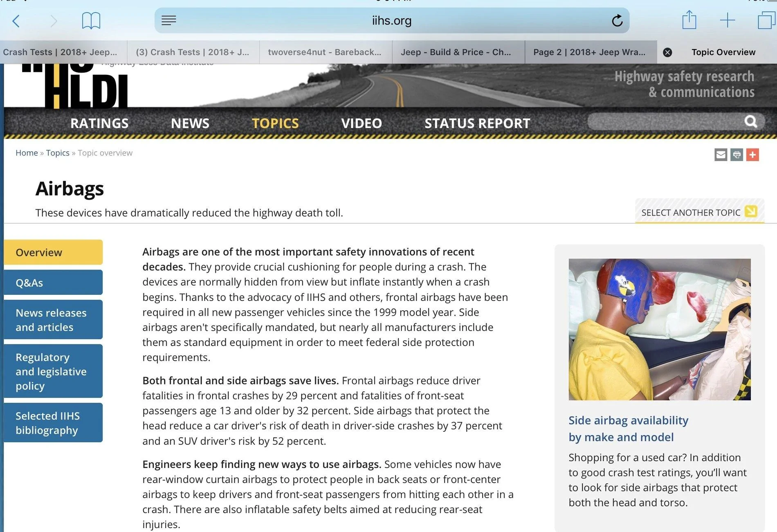Click 'Shopping for a used car?' text
The height and width of the screenshot is (532, 777).
point(627,458)
